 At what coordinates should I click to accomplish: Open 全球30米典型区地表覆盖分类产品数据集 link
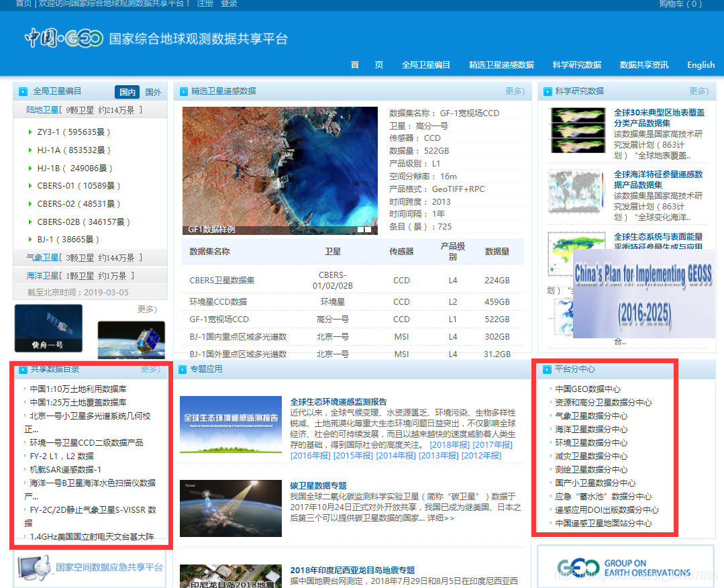[x=659, y=117]
